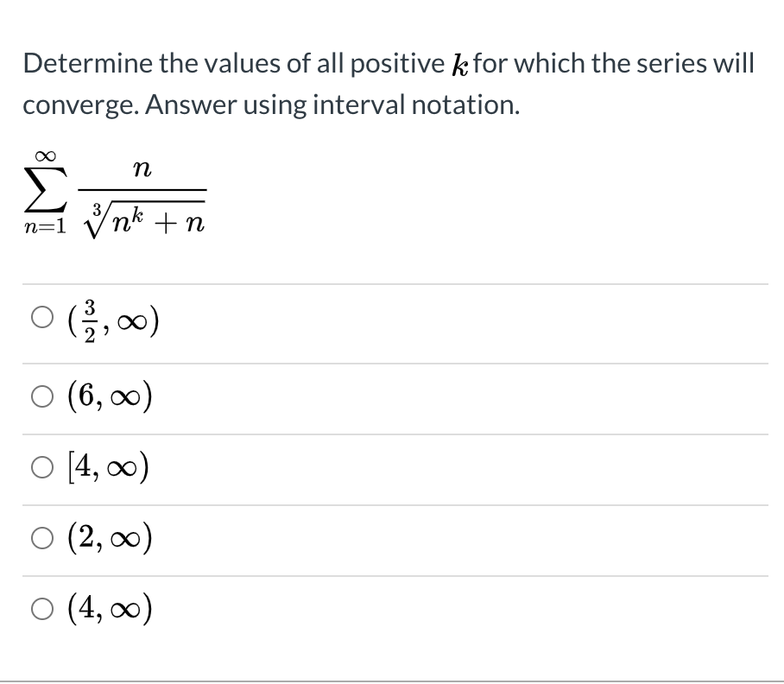The image size is (784, 684).
Task: Click the first line of the question text
Action: [x=389, y=62]
